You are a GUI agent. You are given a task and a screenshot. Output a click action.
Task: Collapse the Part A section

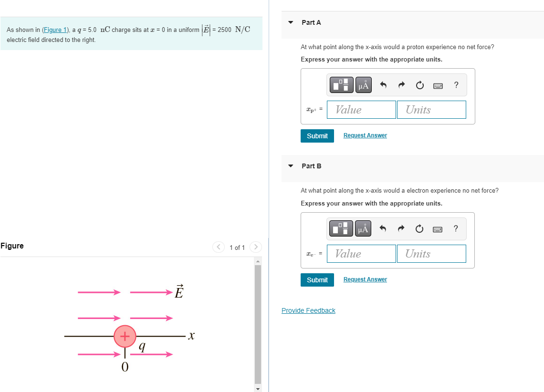point(291,22)
